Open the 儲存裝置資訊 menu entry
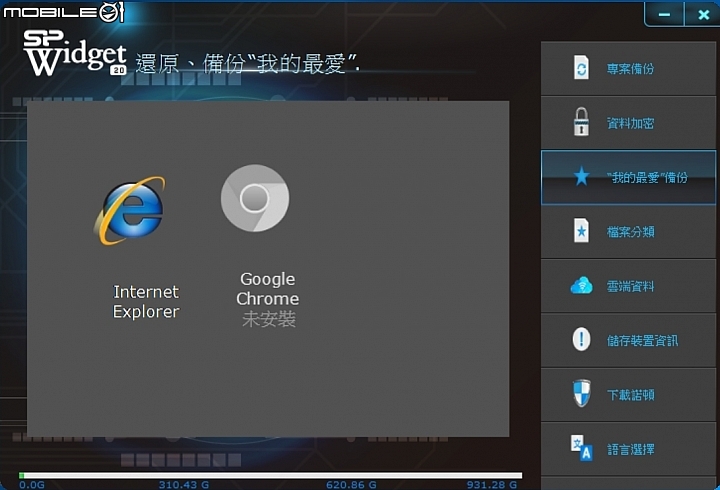Image resolution: width=720 pixels, height=490 pixels. pyautogui.click(x=628, y=340)
